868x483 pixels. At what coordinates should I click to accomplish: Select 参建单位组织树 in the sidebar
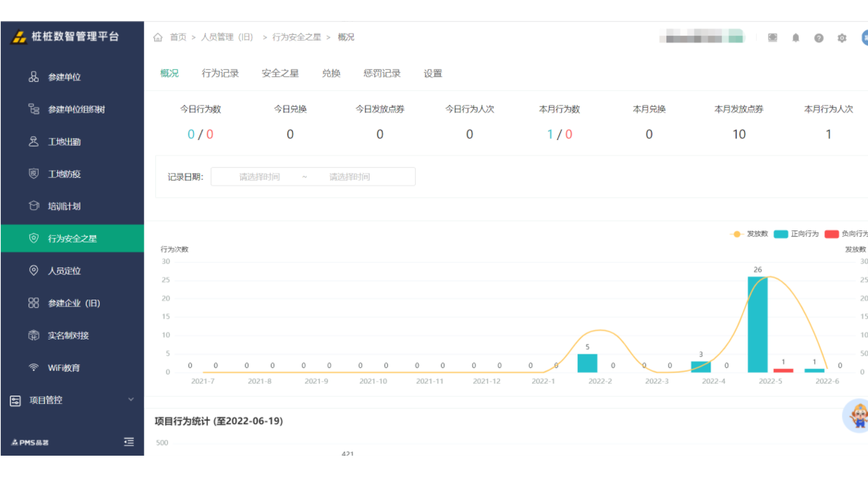coord(77,109)
